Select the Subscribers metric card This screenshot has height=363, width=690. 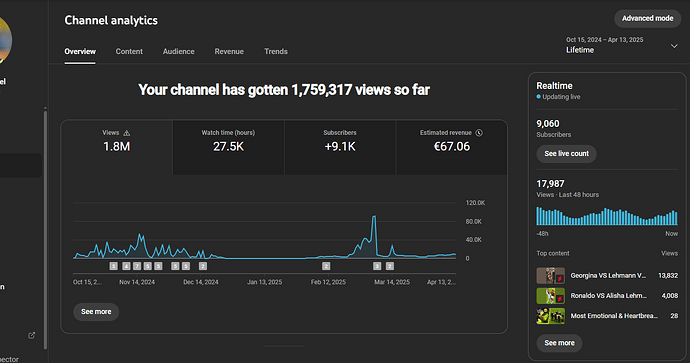[x=340, y=147]
